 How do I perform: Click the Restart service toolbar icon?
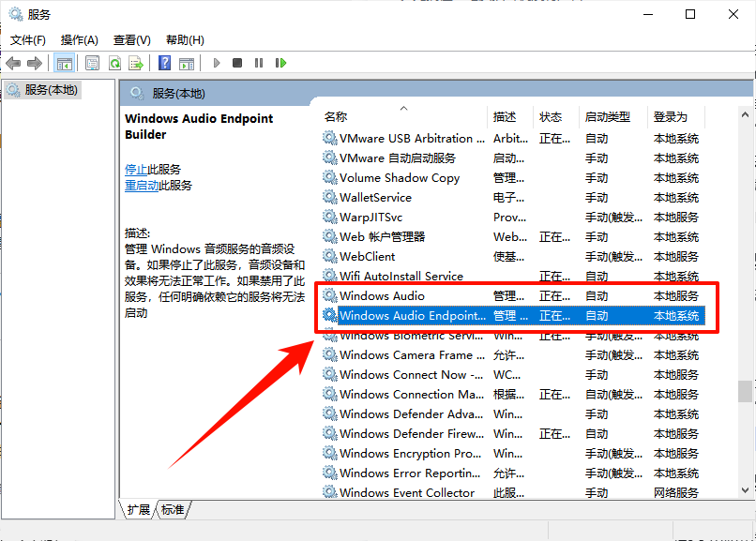coord(280,63)
